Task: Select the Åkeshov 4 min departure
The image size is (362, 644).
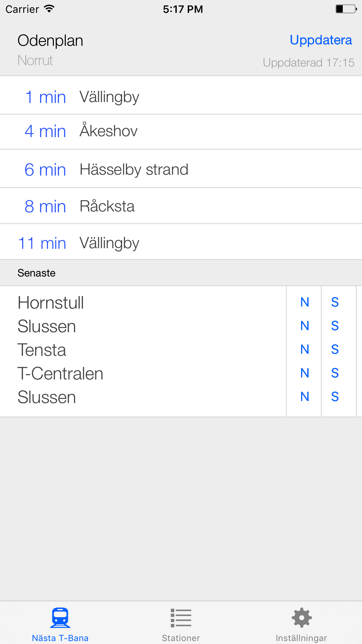Action: tap(181, 132)
